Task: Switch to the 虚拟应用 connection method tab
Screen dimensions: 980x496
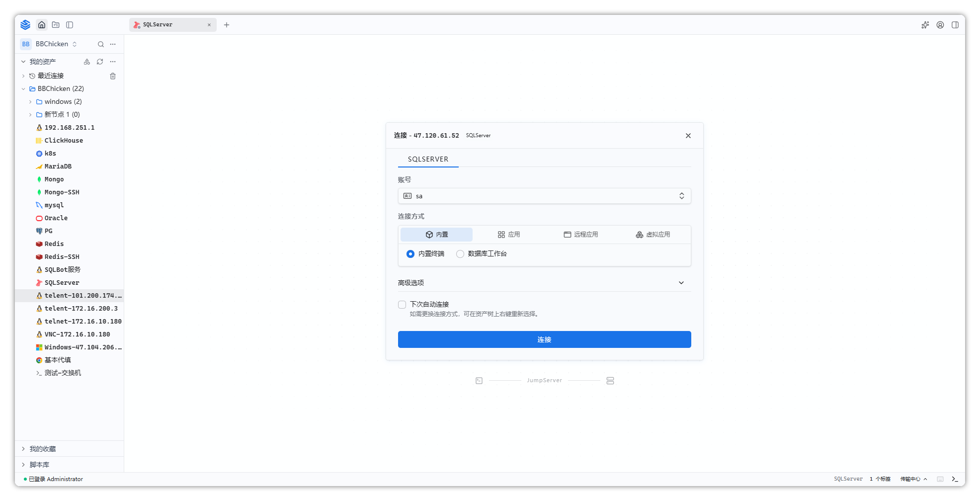Action: [x=653, y=235]
